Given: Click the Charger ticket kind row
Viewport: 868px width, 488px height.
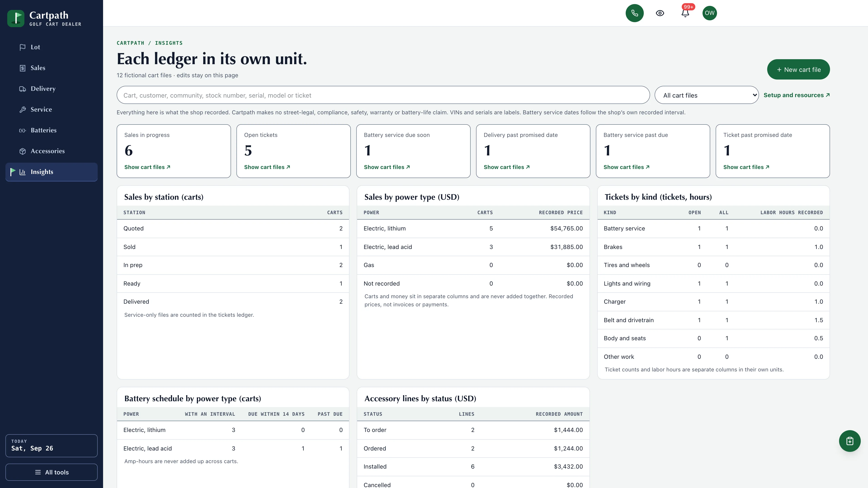Looking at the screenshot, I should point(713,302).
